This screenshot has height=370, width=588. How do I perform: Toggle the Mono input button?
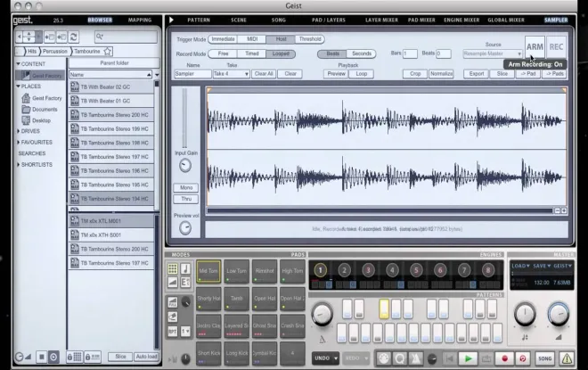pyautogui.click(x=186, y=187)
